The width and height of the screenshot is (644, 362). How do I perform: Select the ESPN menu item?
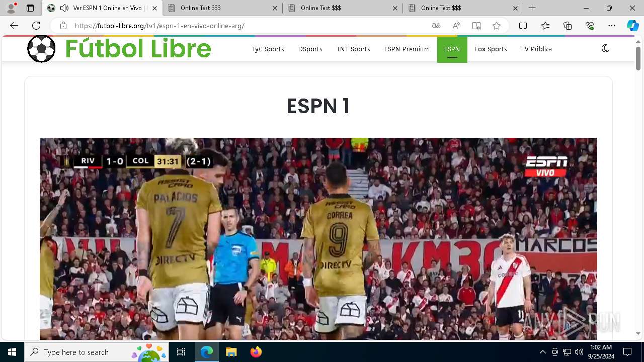[x=452, y=49]
